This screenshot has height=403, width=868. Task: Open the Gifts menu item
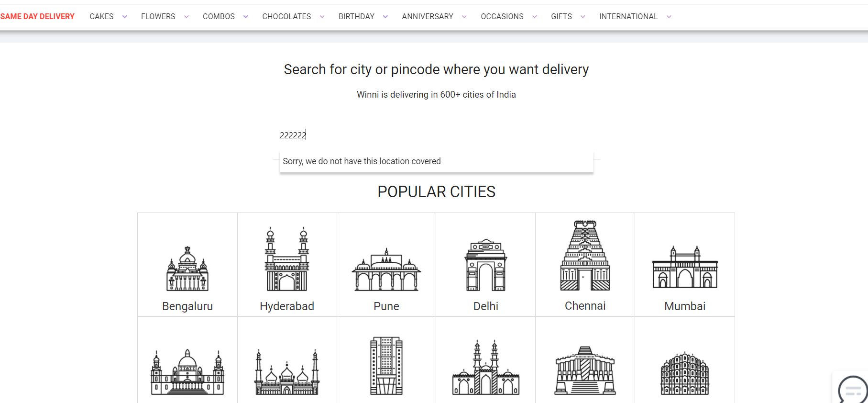click(561, 17)
